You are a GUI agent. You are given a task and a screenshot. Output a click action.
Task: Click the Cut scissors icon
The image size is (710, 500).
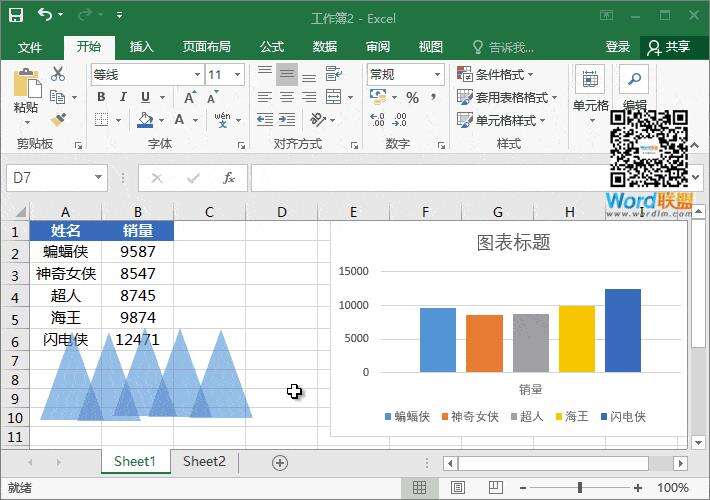[58, 74]
